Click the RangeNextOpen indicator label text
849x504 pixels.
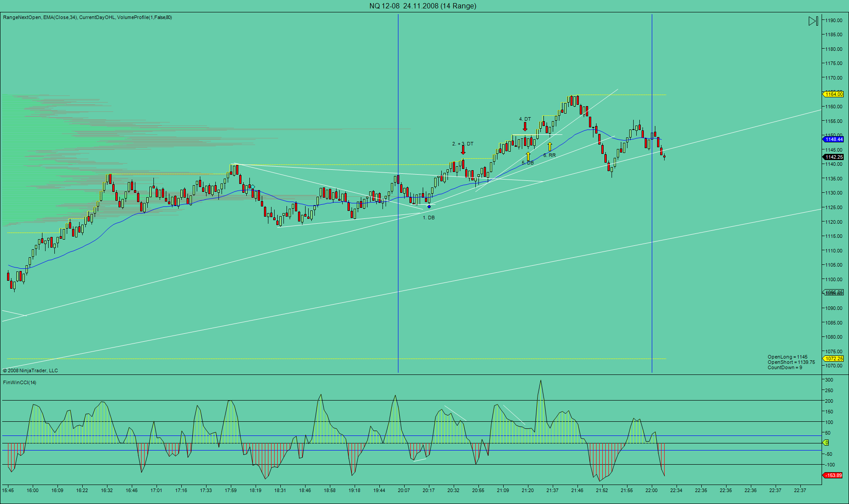[x=22, y=17]
